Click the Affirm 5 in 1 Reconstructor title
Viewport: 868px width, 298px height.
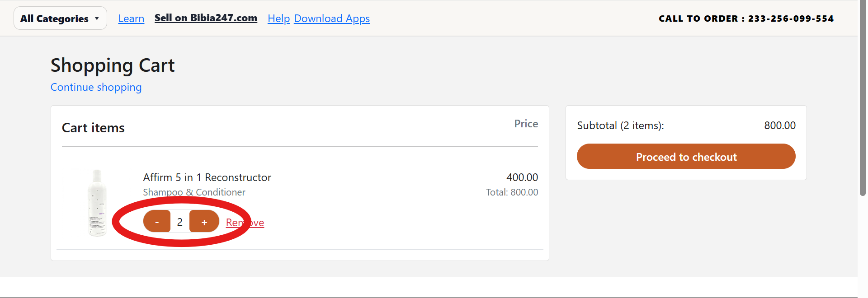pos(207,177)
